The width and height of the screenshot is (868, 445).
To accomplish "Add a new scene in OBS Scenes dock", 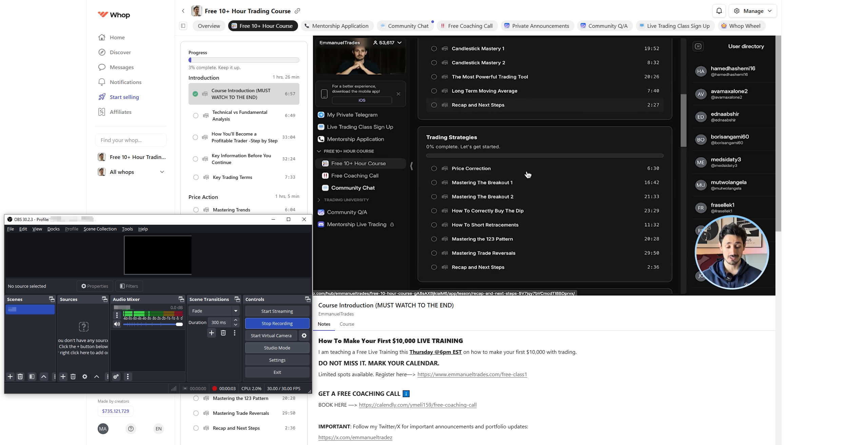I will coord(10,377).
